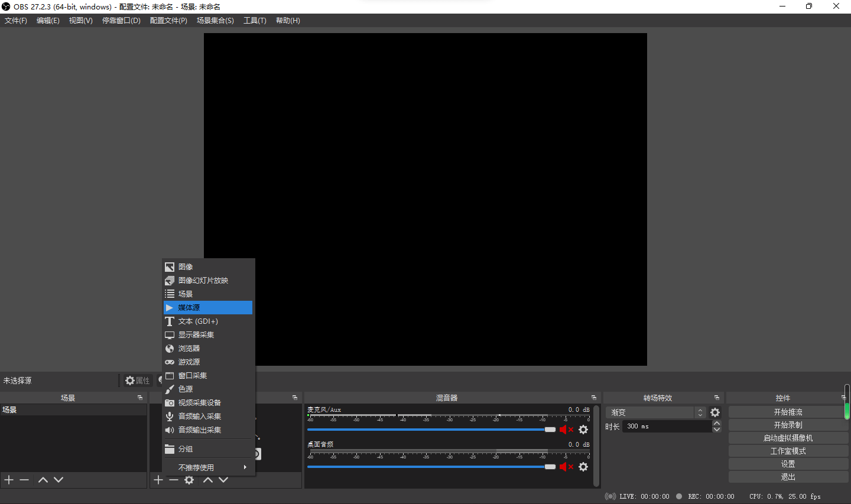The image size is (851, 504).
Task: Move scene up with arrow icon
Action: 43,480
